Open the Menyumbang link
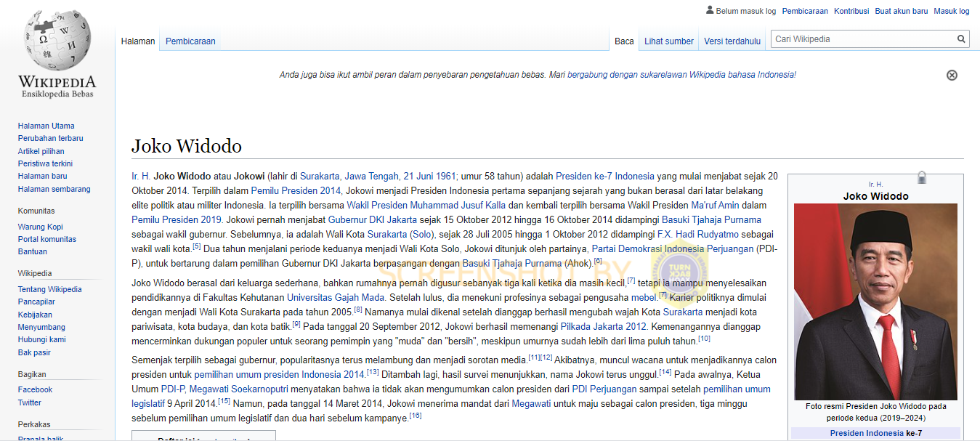Viewport: 980px width, 441px height. coord(41,327)
